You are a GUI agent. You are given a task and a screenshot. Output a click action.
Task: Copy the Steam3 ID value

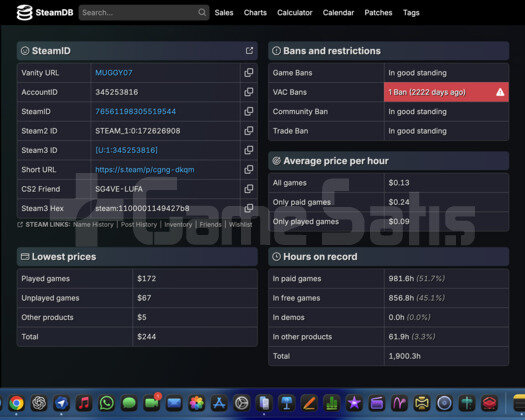click(248, 150)
